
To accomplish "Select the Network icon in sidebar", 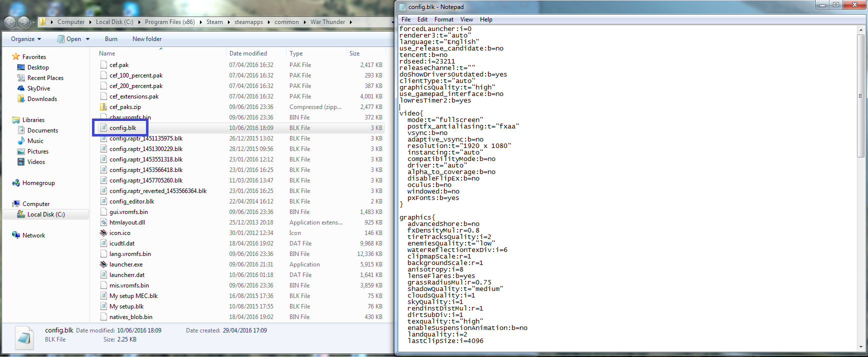I will click(x=16, y=235).
